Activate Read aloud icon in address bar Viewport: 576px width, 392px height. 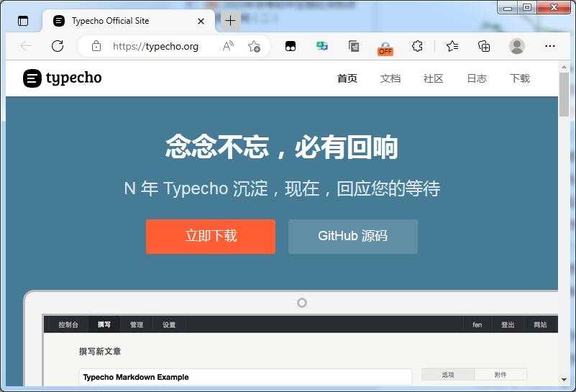point(228,46)
